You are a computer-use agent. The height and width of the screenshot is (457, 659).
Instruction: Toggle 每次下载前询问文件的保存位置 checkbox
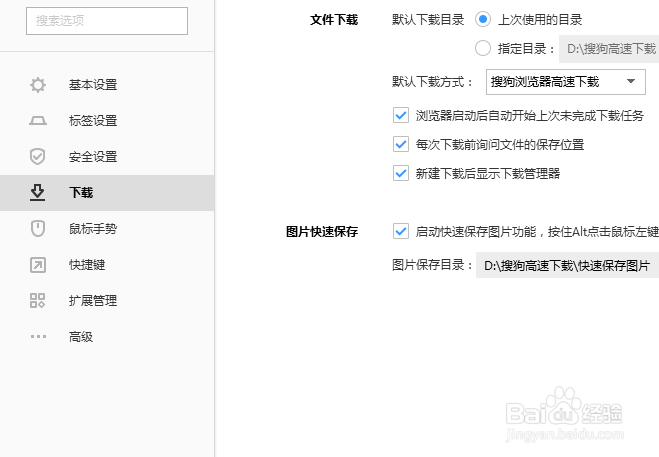click(x=401, y=144)
